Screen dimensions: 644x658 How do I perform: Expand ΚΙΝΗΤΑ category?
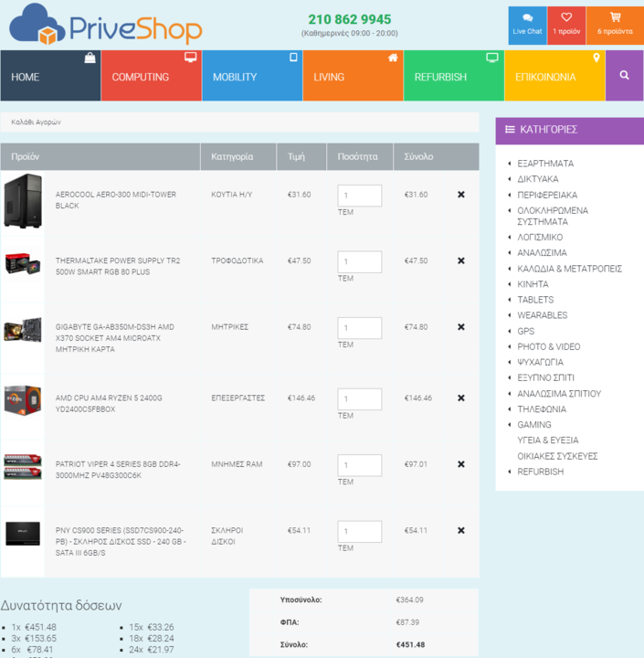533,284
